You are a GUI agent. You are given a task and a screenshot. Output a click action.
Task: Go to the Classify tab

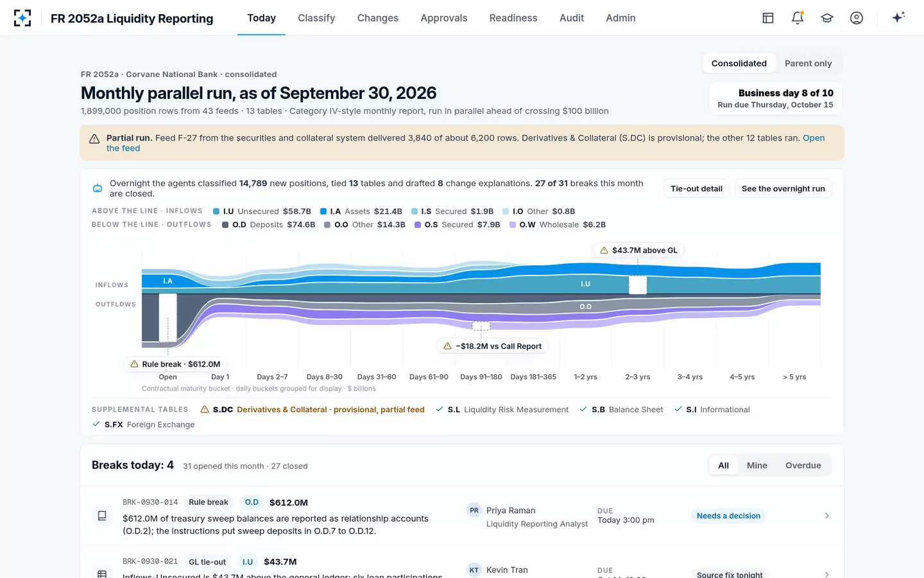click(x=316, y=18)
